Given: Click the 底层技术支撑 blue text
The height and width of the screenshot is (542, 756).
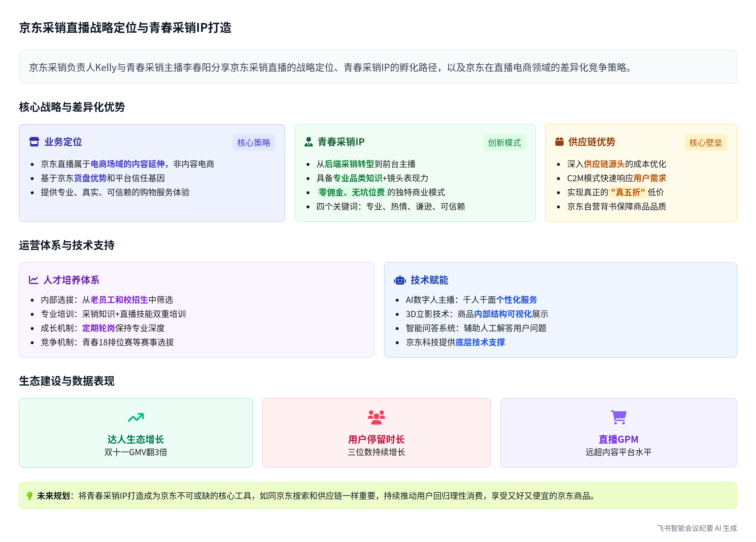Looking at the screenshot, I should click(480, 342).
